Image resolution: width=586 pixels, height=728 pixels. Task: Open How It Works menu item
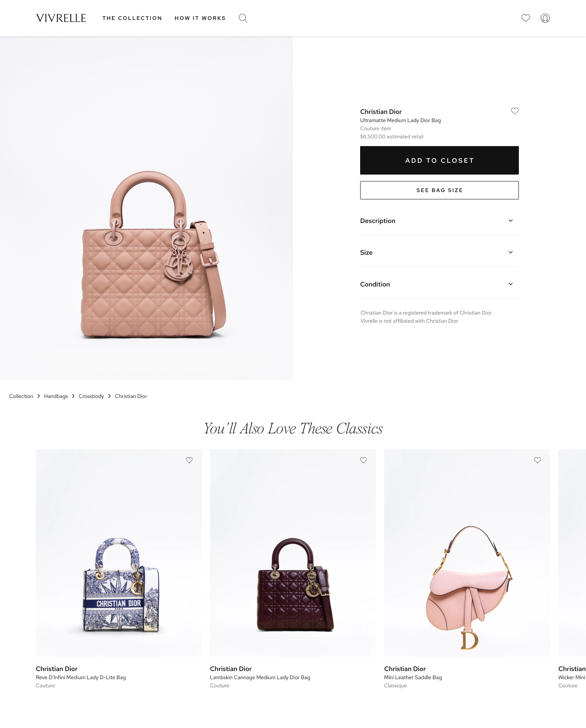tap(200, 18)
